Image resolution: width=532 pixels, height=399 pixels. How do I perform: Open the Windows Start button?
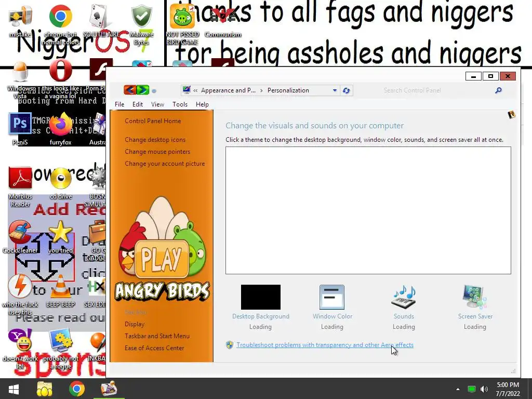[x=14, y=389]
